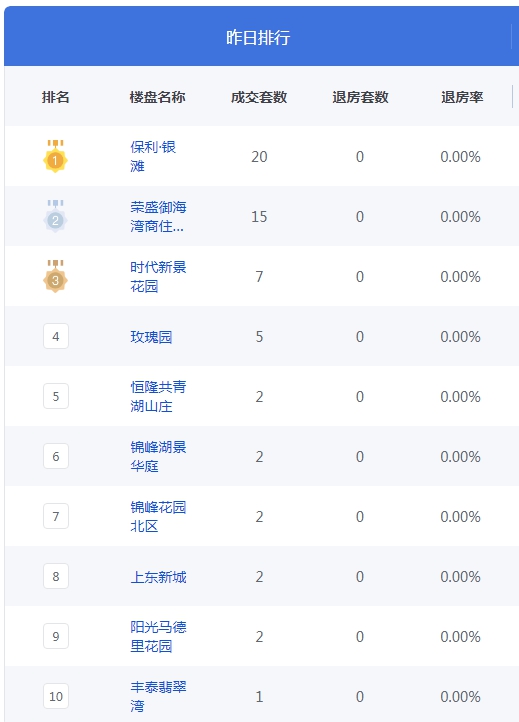
Task: Click the 退房率 column header
Action: coord(462,97)
